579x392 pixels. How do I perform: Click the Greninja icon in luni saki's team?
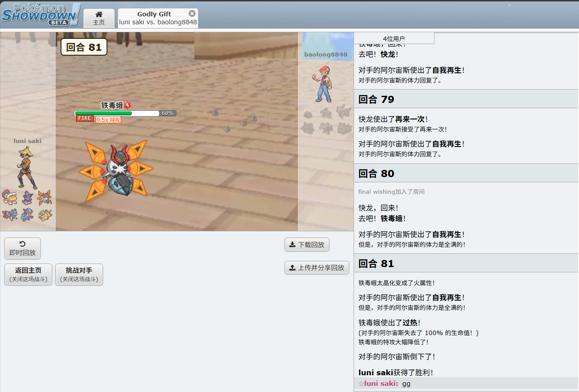coord(27,215)
